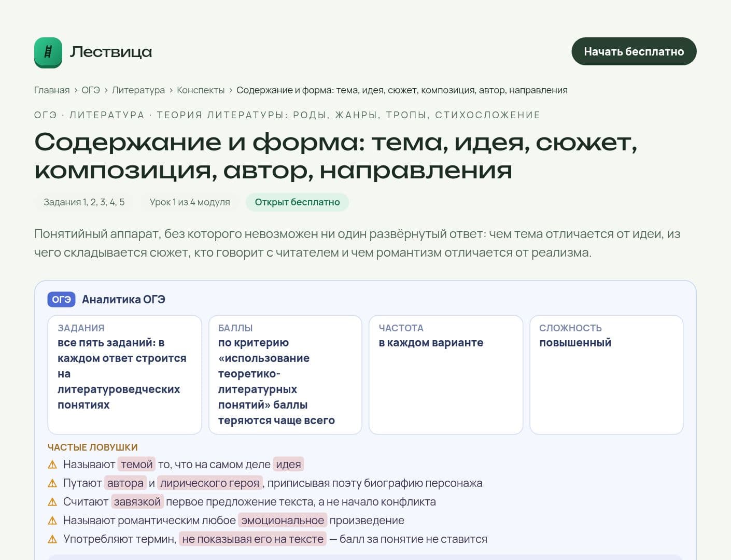Open the Главная breadcrumb link
The height and width of the screenshot is (560, 731).
click(52, 90)
